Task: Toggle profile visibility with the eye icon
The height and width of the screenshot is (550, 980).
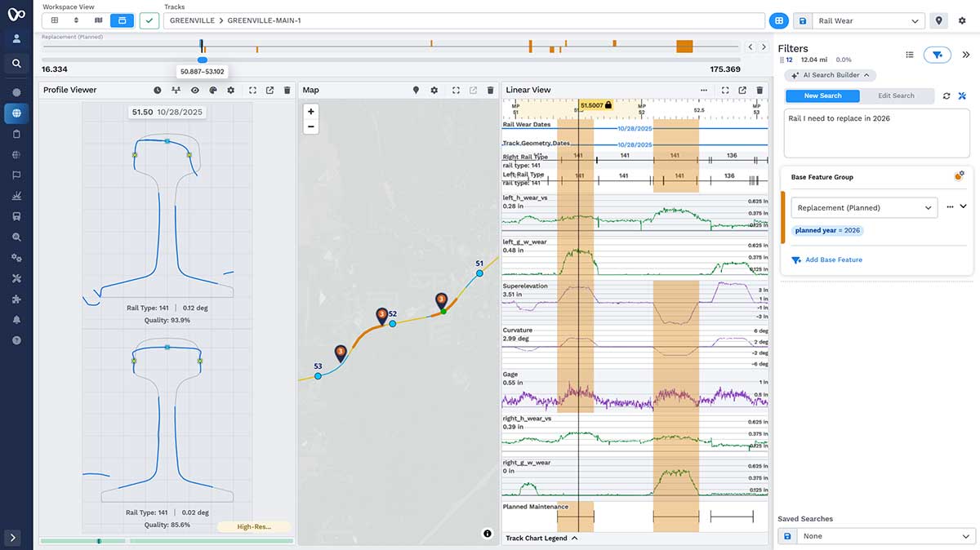Action: [195, 91]
